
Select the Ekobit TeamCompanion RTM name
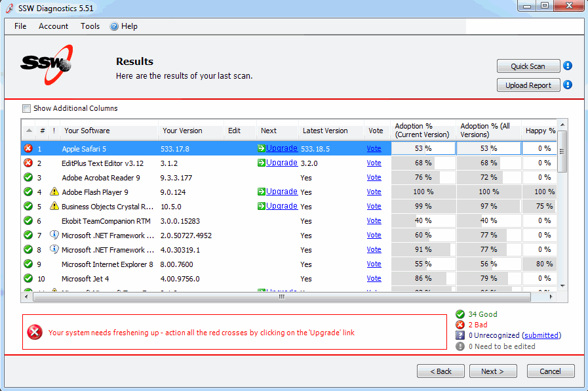coord(106,221)
